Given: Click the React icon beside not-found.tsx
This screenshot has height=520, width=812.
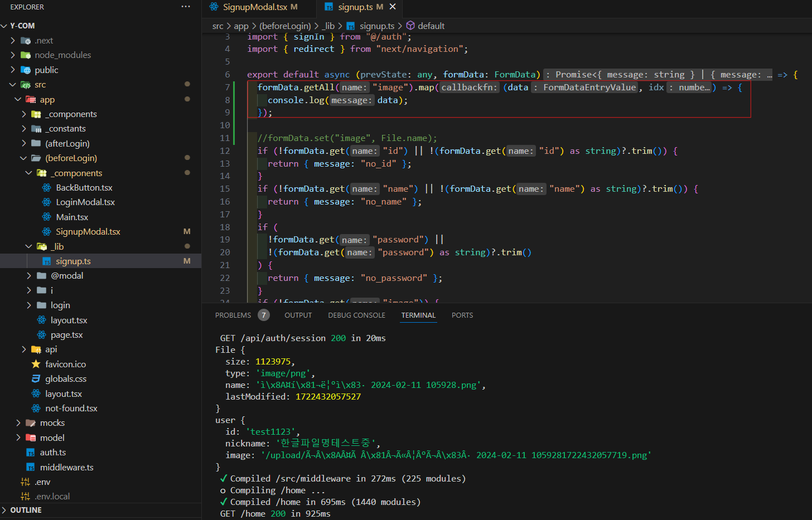Looking at the screenshot, I should pos(36,408).
